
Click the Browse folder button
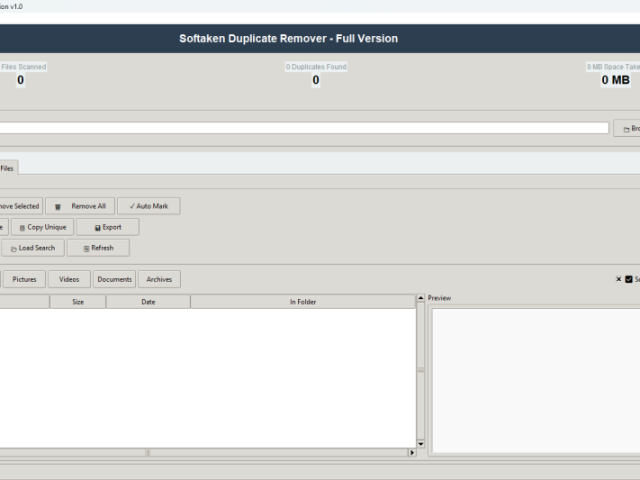627,129
